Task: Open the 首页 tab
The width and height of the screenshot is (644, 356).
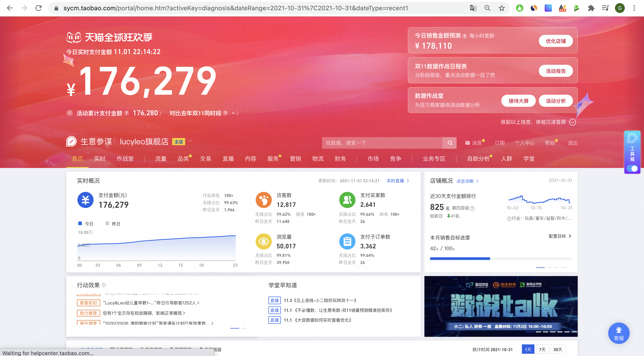Action: tap(77, 159)
